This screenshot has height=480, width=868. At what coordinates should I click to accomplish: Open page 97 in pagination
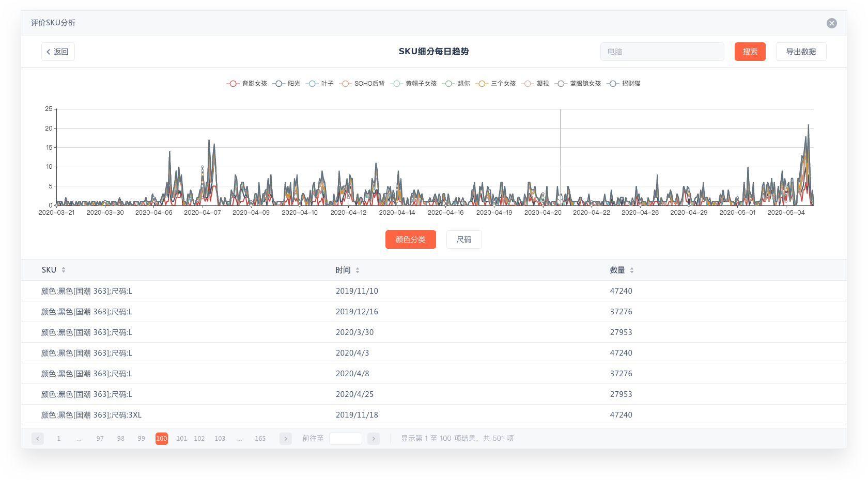click(100, 439)
